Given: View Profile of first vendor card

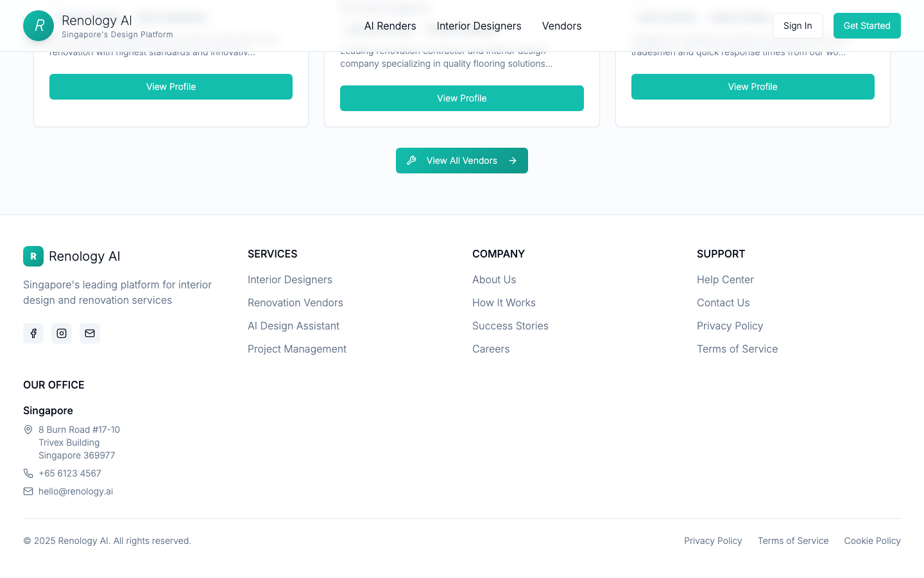Looking at the screenshot, I should [x=171, y=87].
